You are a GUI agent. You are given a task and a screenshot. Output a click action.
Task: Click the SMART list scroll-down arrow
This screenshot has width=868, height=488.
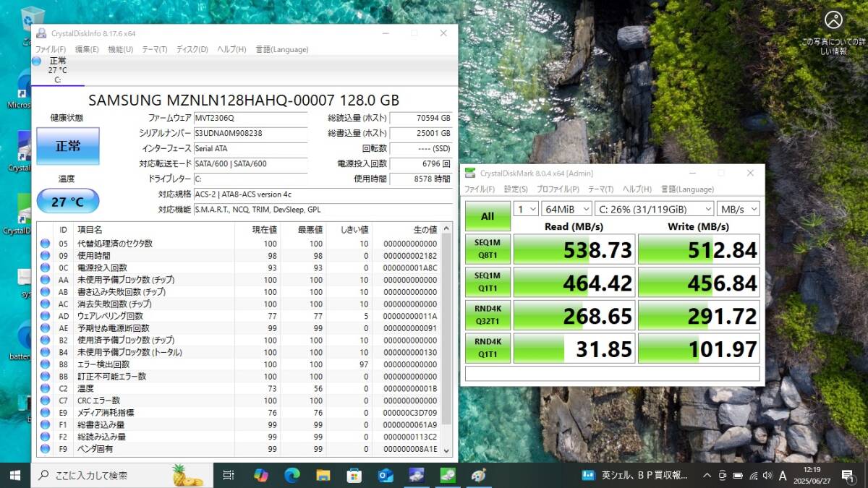pos(446,450)
